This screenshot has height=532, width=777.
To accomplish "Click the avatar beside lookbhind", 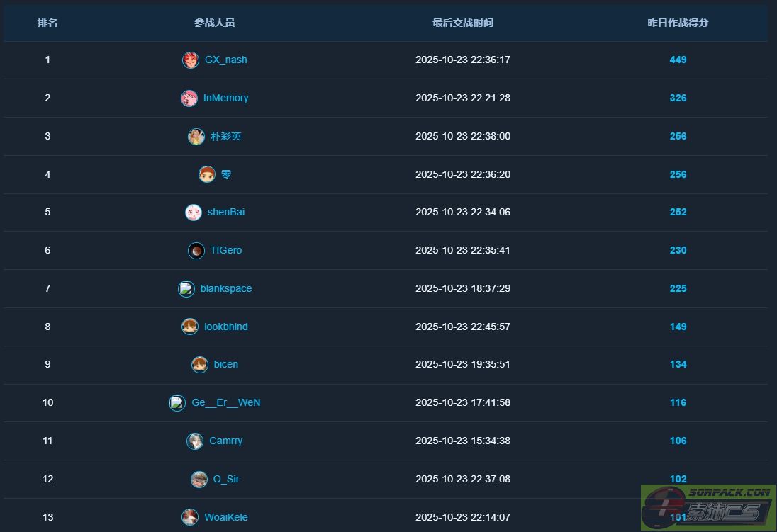I will point(190,327).
